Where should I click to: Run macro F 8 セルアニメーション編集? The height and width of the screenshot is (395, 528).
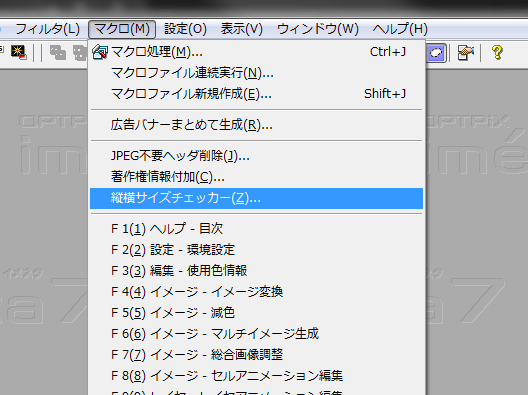pyautogui.click(x=257, y=375)
